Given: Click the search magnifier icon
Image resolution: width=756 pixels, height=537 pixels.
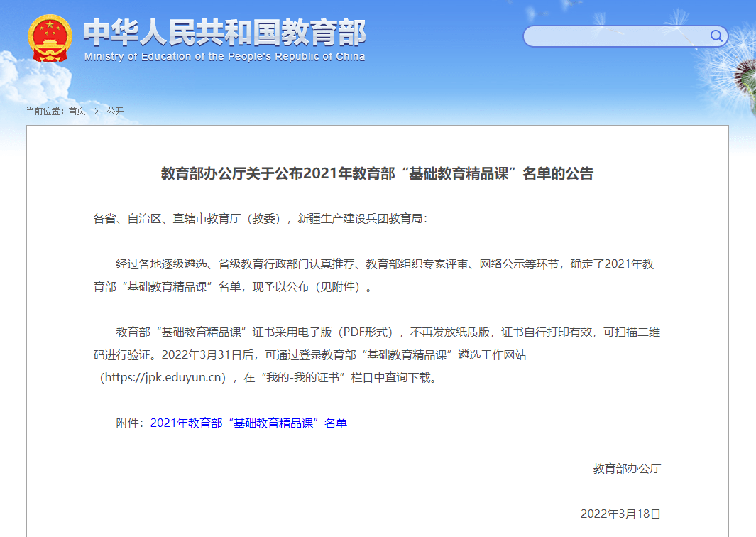Looking at the screenshot, I should 716,36.
